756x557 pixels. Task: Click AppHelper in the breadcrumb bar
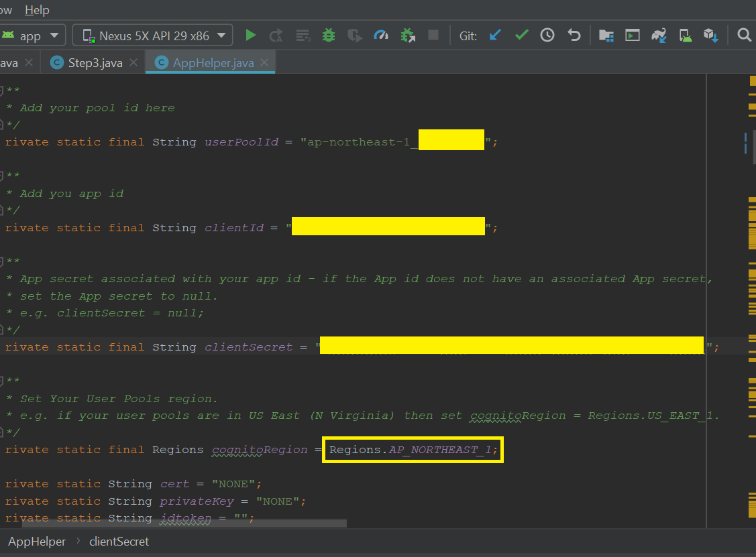(37, 542)
